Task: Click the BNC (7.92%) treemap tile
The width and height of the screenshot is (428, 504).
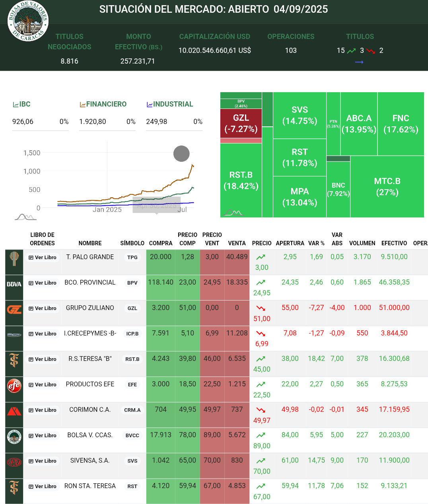Action: pyautogui.click(x=338, y=190)
